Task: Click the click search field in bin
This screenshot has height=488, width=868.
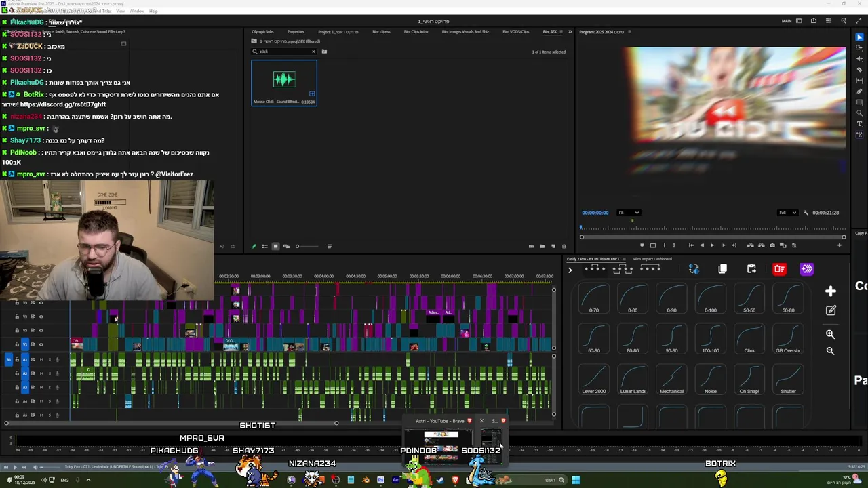Action: coord(283,52)
